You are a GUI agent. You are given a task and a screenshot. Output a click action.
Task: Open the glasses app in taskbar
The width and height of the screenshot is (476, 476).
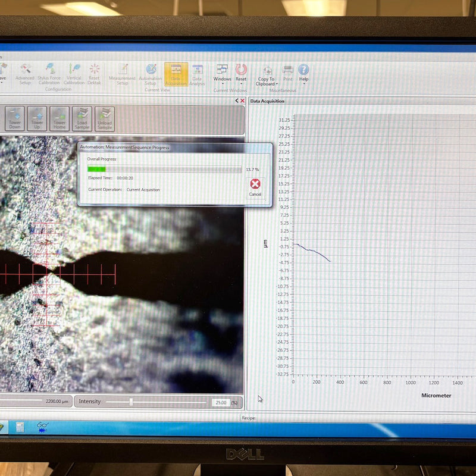pyautogui.click(x=42, y=427)
